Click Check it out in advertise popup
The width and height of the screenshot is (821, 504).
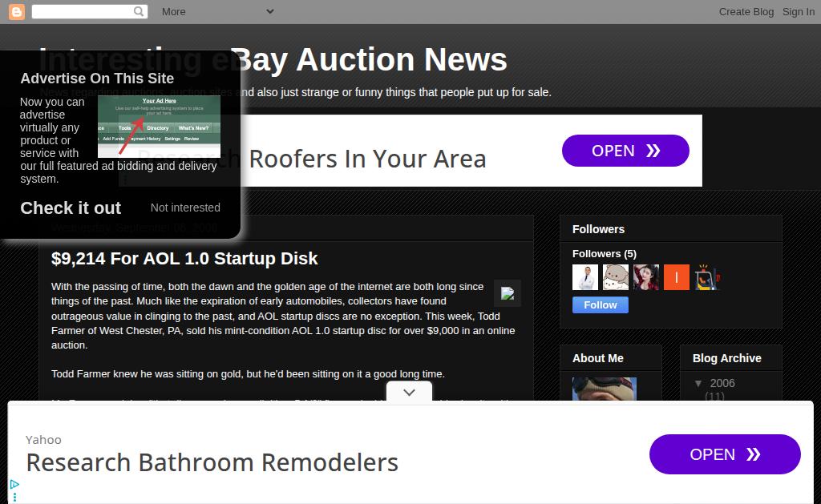(71, 208)
